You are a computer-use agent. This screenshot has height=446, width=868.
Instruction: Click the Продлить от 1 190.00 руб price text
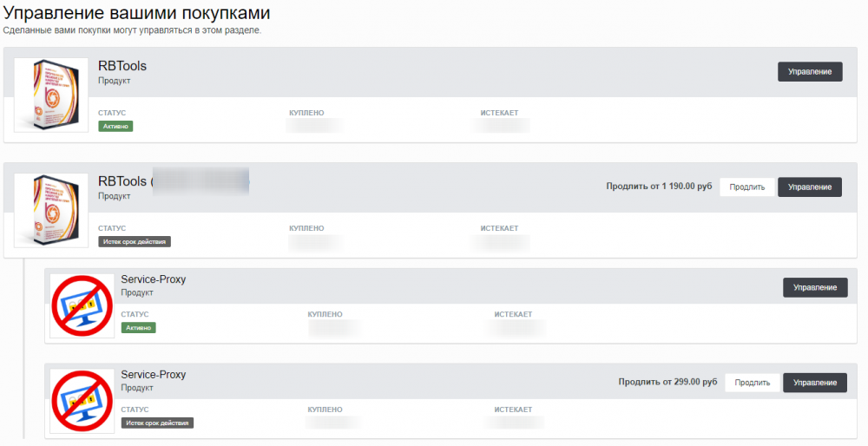pos(658,187)
